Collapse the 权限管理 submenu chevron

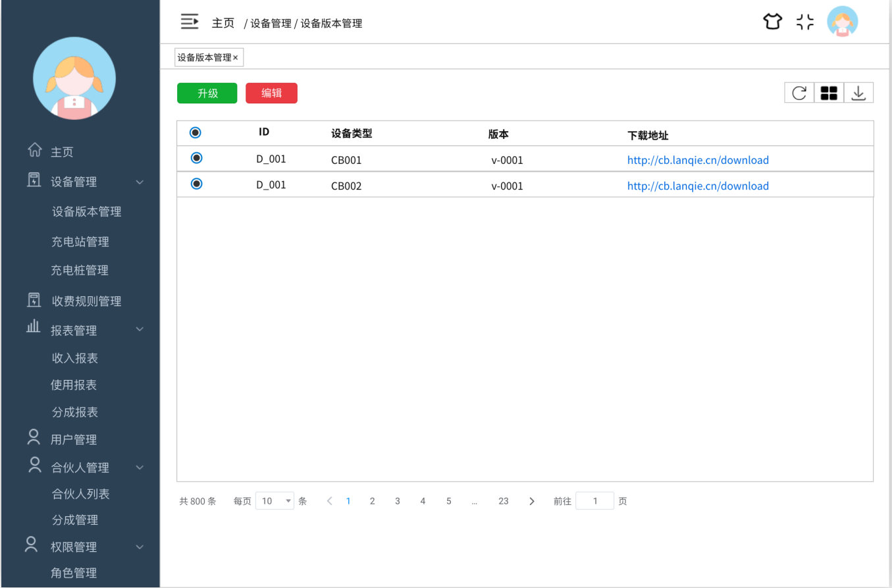[140, 547]
